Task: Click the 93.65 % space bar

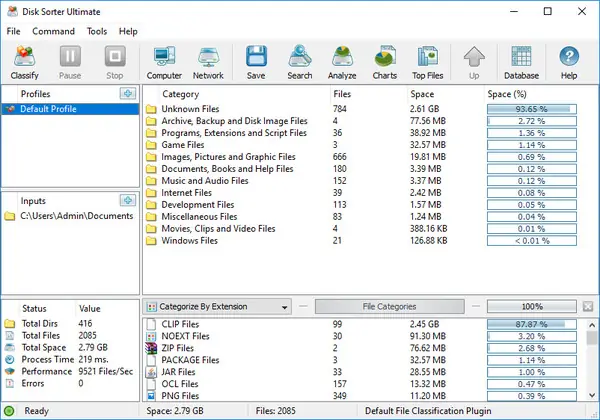Action: (532, 109)
